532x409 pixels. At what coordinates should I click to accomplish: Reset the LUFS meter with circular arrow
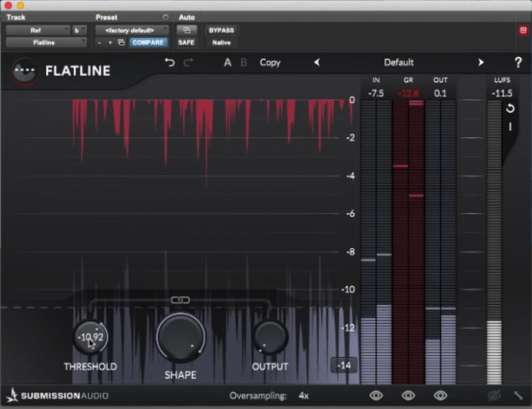coord(510,109)
